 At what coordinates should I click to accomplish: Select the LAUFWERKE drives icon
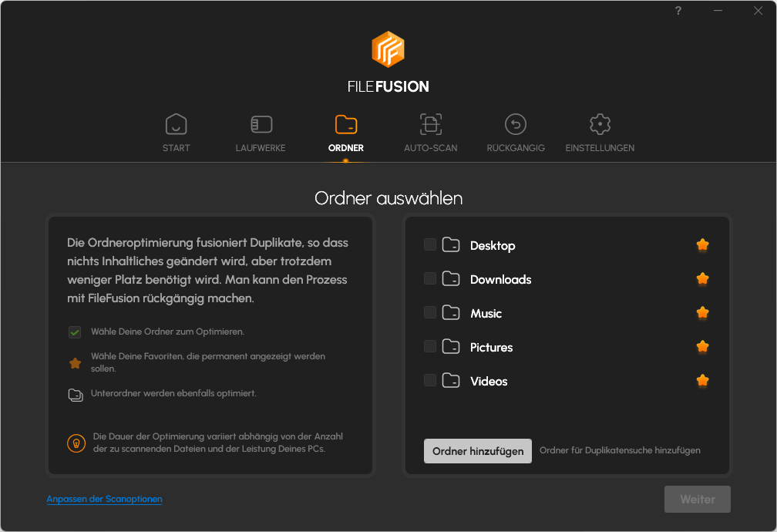pos(261,124)
